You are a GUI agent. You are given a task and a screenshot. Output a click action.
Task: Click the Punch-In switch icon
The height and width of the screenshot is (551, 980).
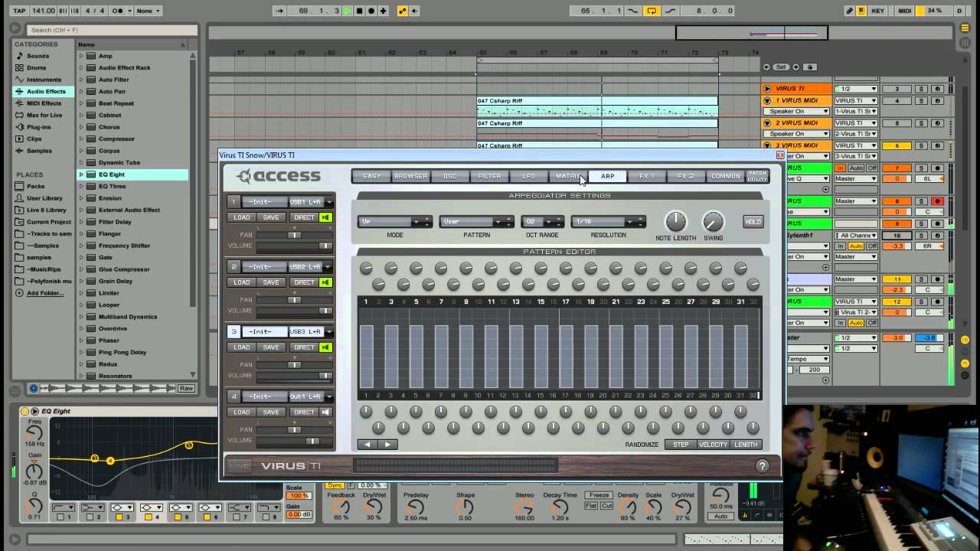[x=633, y=11]
